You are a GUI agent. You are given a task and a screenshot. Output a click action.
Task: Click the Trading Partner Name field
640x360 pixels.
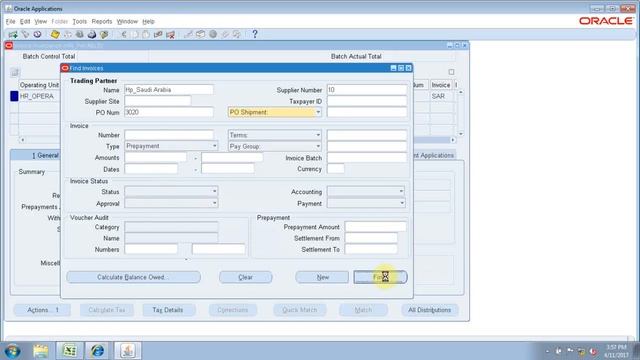coord(169,90)
